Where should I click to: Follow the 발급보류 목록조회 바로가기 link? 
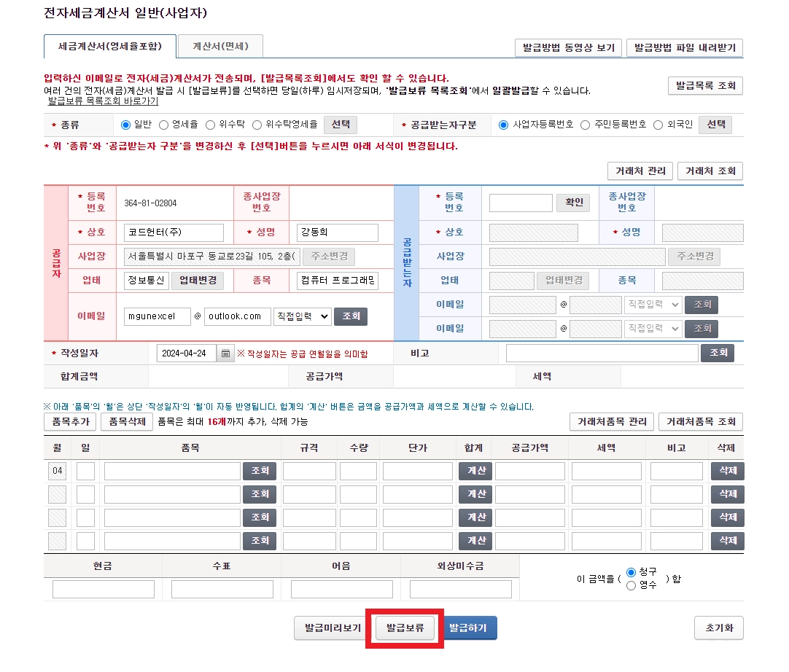pos(103,101)
